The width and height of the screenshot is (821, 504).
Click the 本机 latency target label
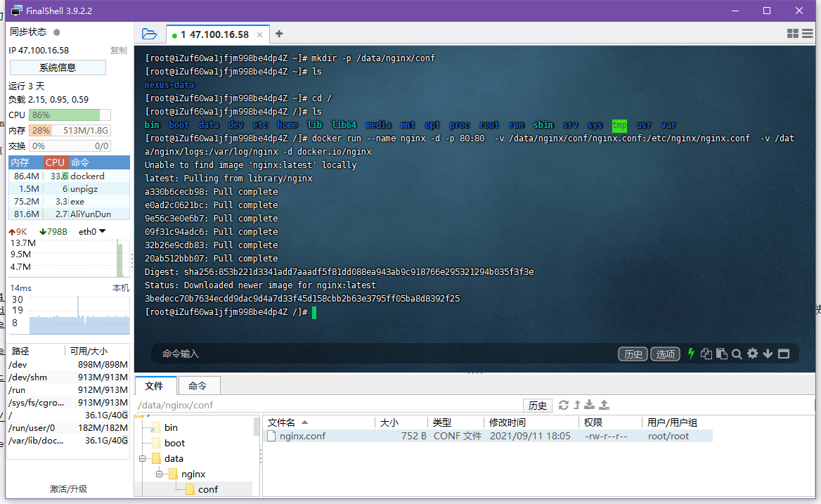pos(120,288)
